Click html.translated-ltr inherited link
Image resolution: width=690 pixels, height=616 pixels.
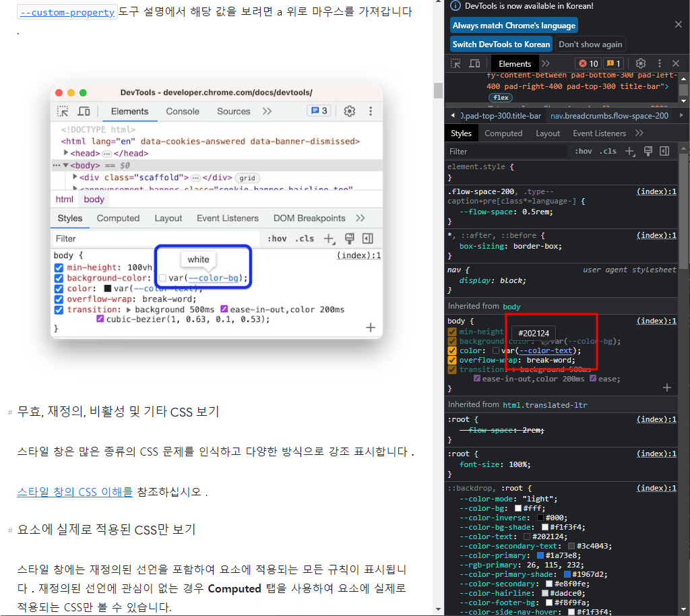[544, 405]
